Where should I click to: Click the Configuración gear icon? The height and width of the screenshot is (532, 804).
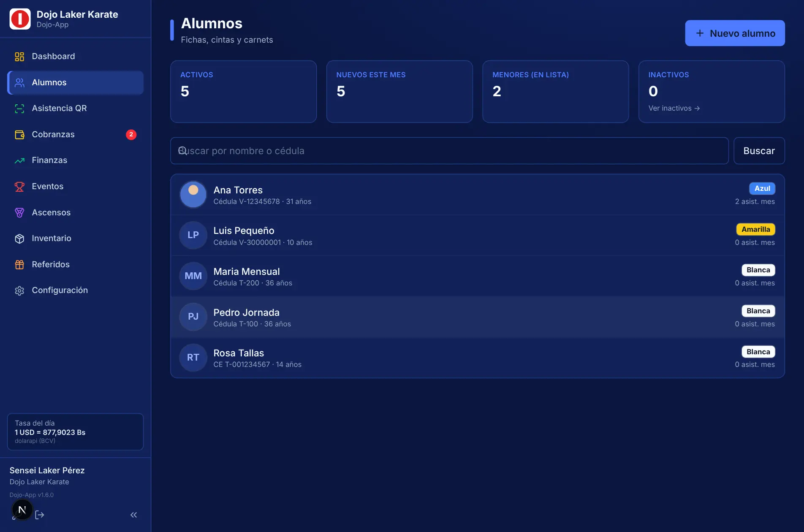[19, 290]
